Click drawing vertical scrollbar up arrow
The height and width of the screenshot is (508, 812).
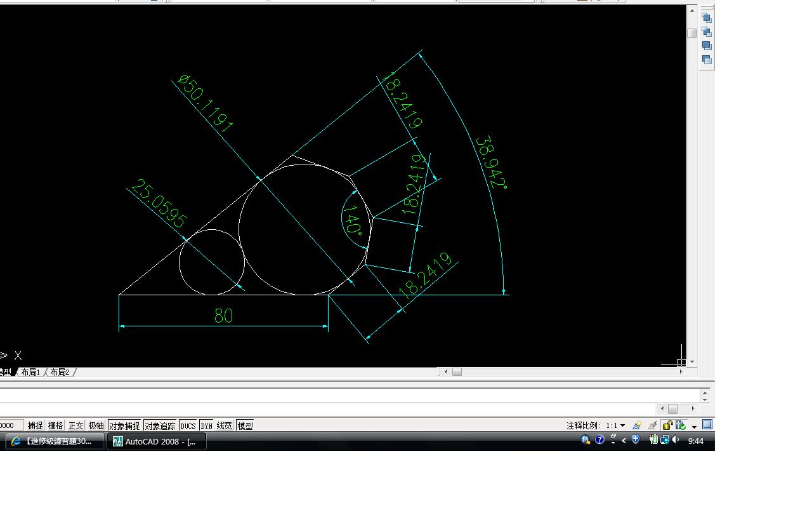click(x=692, y=11)
